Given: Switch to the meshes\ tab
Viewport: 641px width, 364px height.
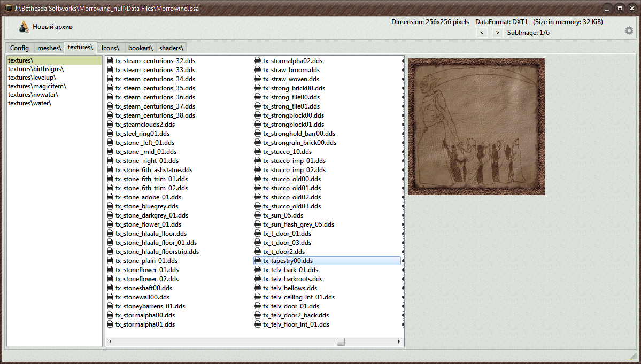Looking at the screenshot, I should tap(49, 48).
